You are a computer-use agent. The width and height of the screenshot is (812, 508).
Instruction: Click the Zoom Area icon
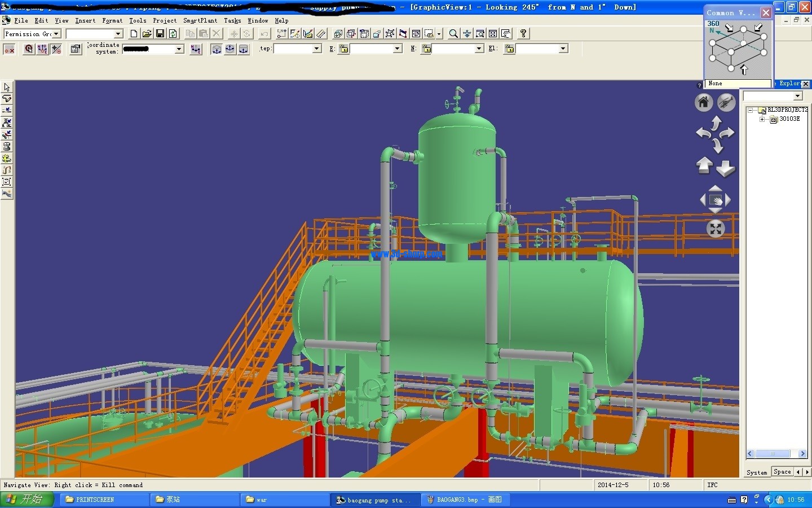(x=480, y=34)
